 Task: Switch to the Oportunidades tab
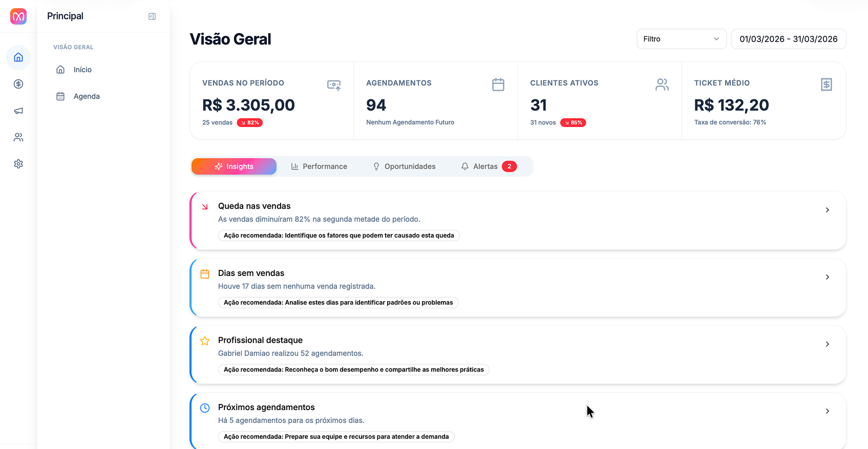pos(404,166)
